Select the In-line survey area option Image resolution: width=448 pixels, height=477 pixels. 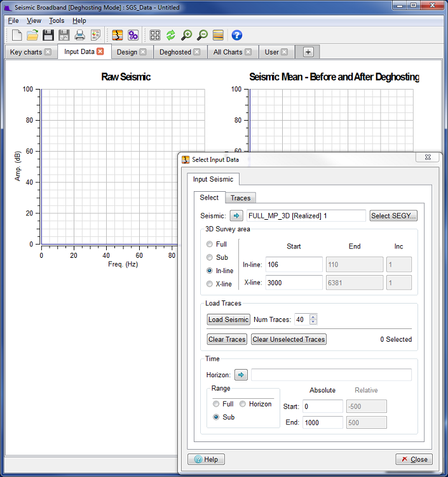coord(210,271)
